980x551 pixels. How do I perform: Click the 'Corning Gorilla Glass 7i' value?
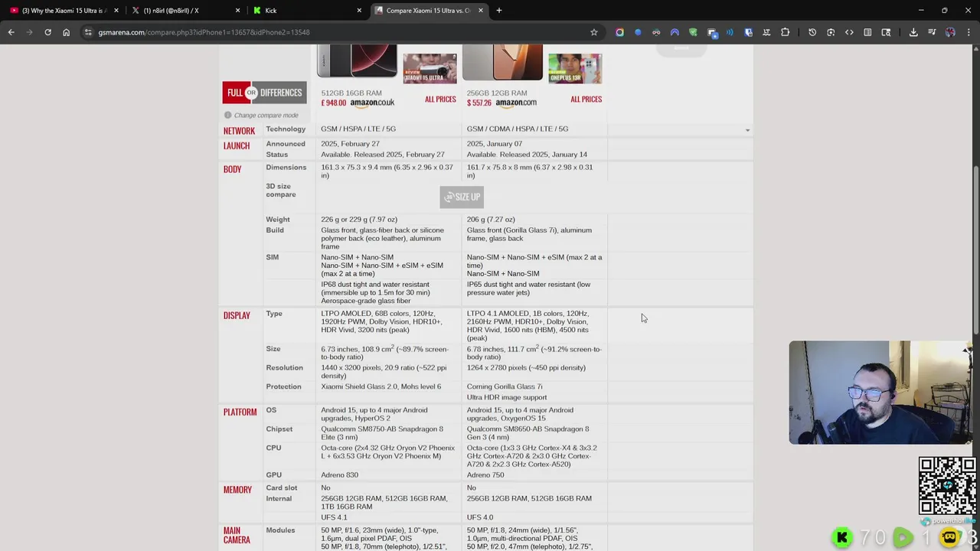[x=505, y=386]
